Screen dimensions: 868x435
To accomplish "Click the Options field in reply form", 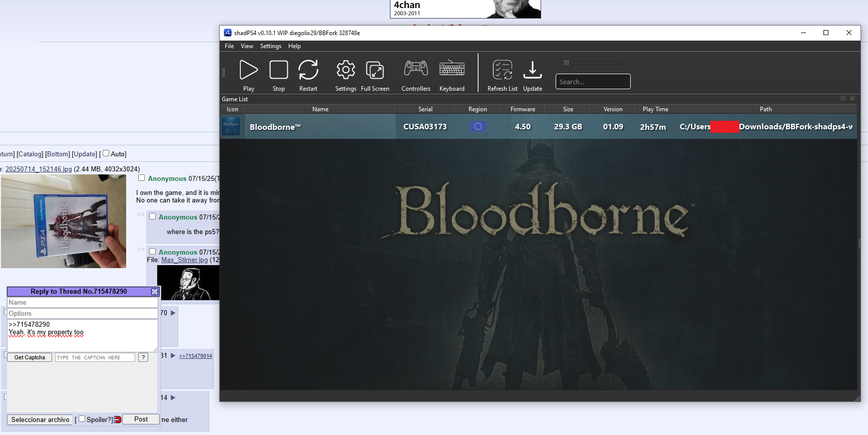I will pos(83,314).
